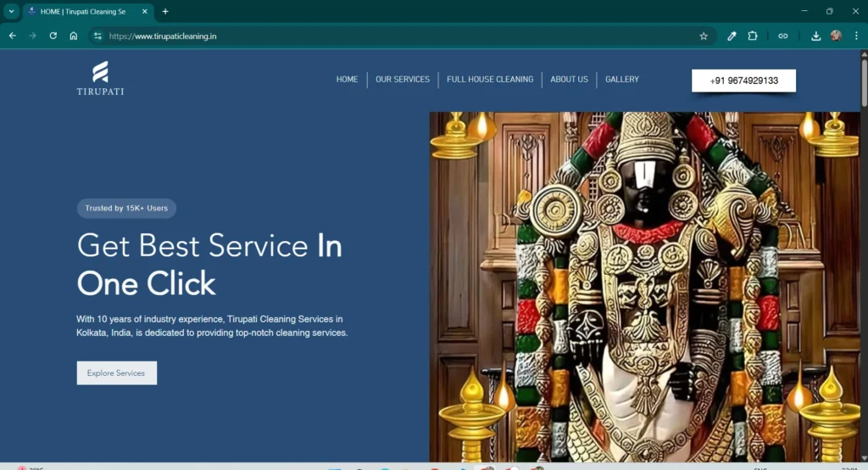Click the browser back arrow
This screenshot has height=470, width=868.
coord(12,36)
